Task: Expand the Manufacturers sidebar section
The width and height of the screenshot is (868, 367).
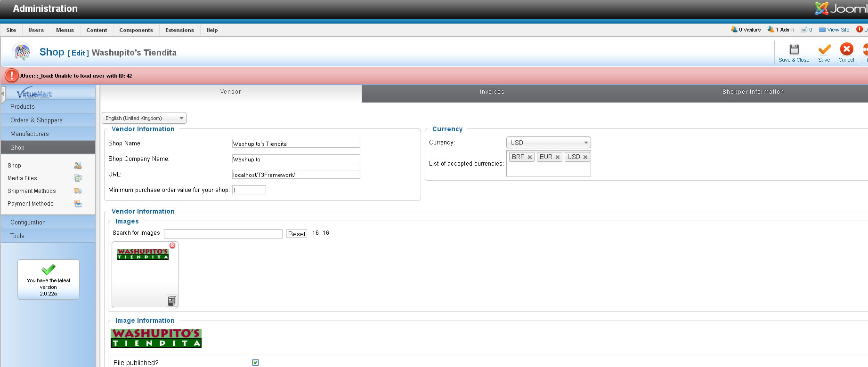Action: (x=48, y=134)
